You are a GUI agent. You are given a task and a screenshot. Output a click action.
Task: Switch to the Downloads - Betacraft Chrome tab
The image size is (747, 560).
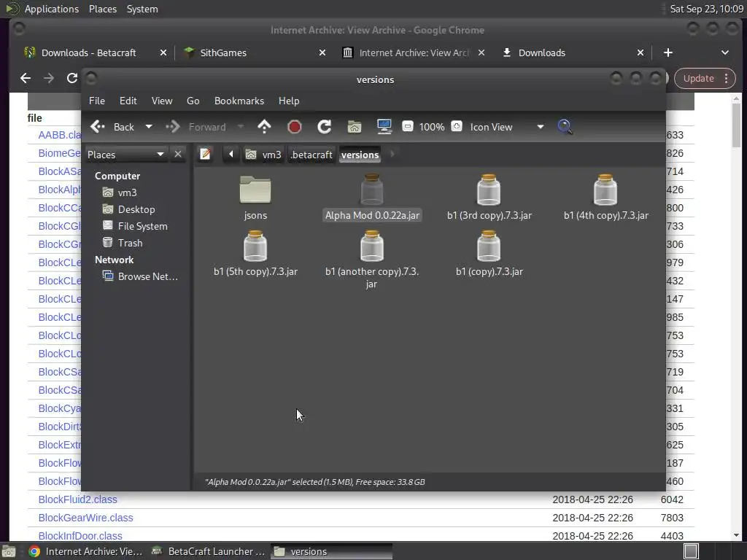88,52
